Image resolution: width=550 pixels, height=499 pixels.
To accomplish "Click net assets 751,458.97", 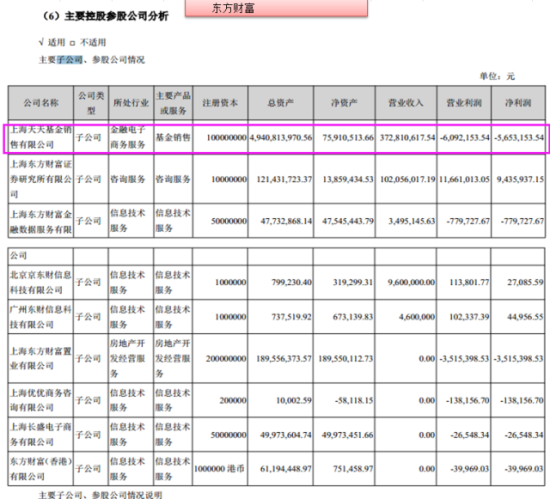I will (353, 469).
